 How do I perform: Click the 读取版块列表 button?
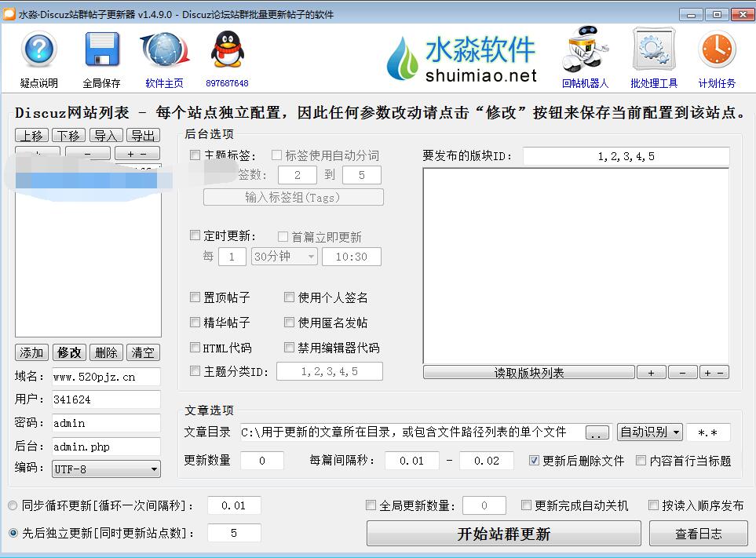click(529, 373)
